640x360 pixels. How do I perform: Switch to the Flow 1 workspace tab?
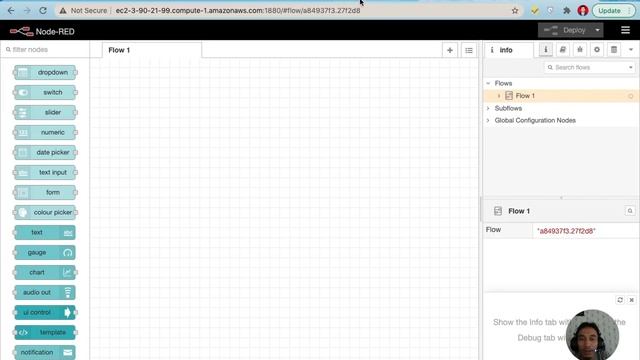[x=151, y=50]
